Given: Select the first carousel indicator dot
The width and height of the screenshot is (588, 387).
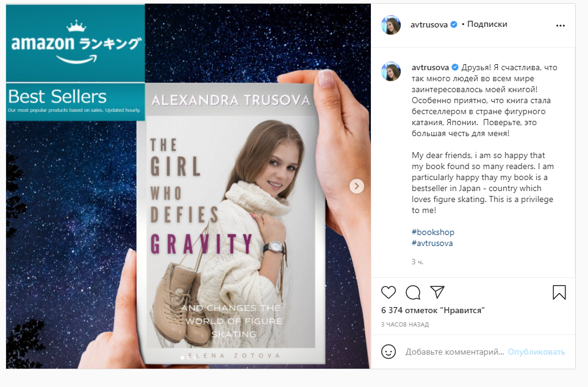Looking at the screenshot, I should click(x=182, y=357).
